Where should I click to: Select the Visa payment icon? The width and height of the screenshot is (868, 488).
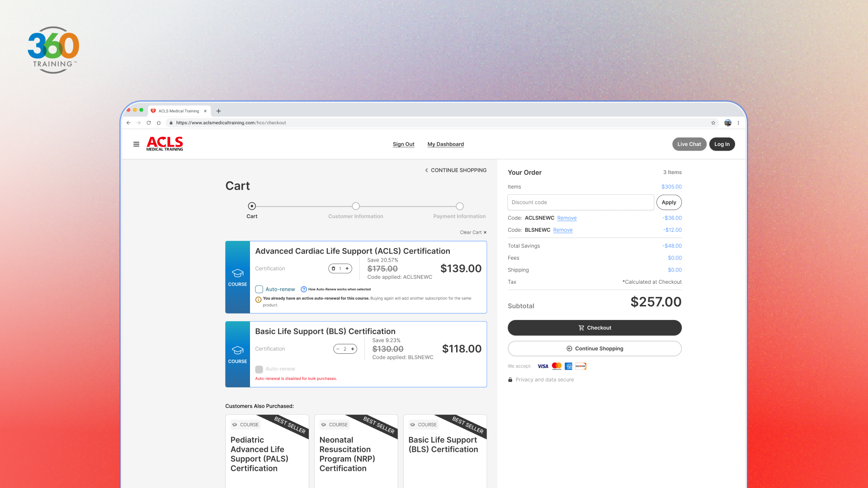[x=542, y=366]
